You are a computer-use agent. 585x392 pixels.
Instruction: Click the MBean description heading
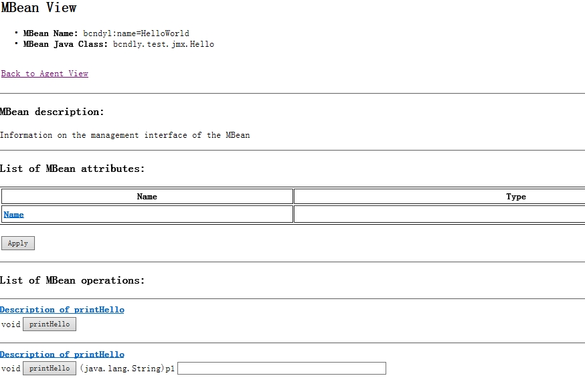pyautogui.click(x=52, y=112)
